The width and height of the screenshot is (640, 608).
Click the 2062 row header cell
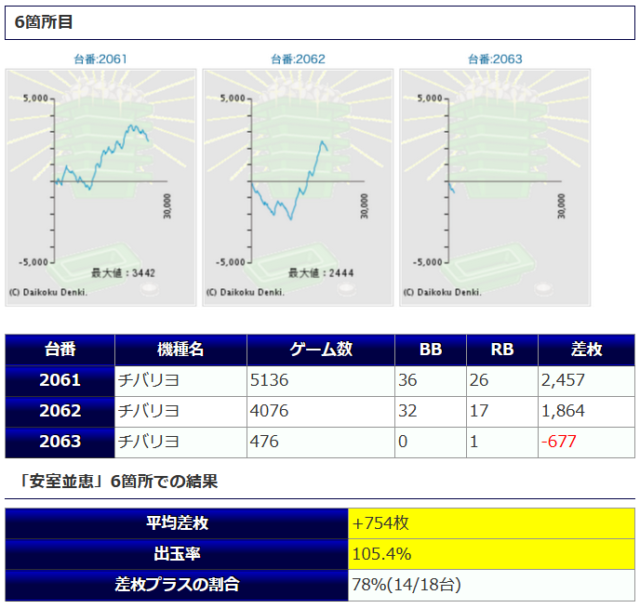[x=60, y=411]
